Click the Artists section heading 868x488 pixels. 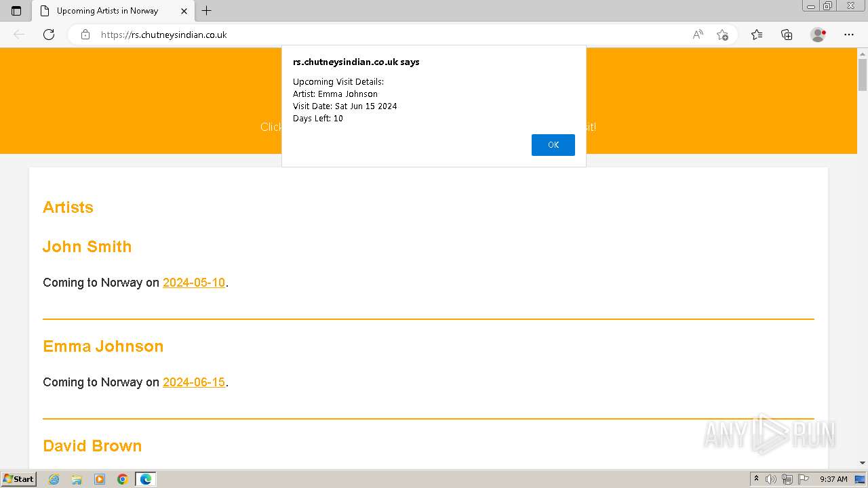point(68,207)
